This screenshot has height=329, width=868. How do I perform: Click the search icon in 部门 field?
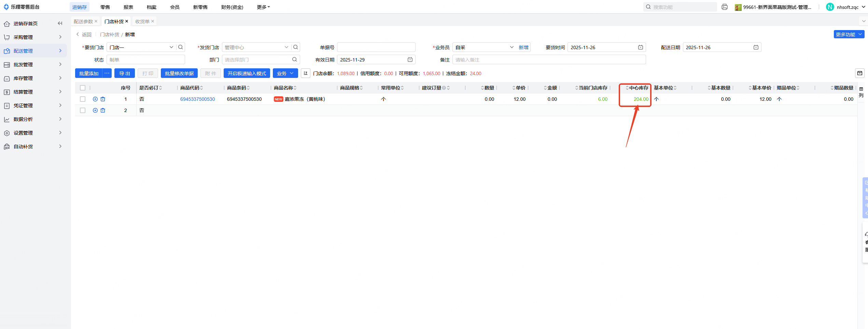(x=294, y=59)
